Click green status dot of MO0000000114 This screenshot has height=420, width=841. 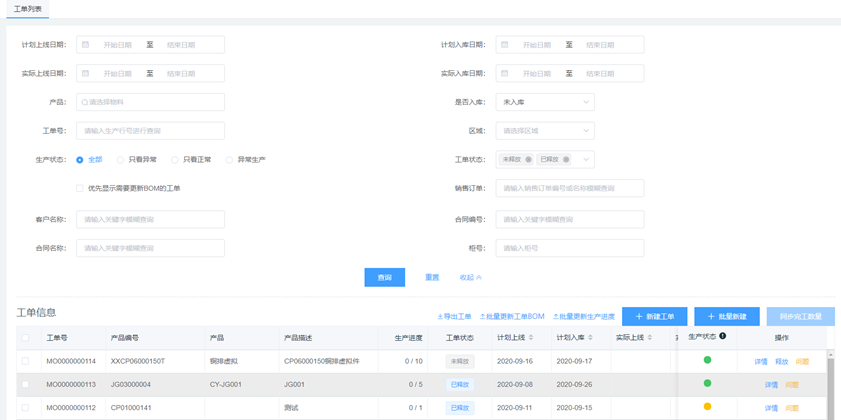pyautogui.click(x=707, y=361)
